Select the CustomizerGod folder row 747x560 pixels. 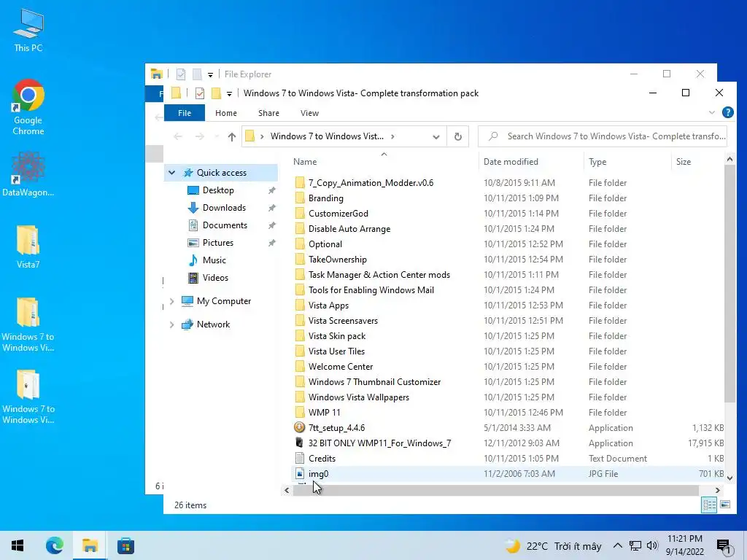pos(507,214)
